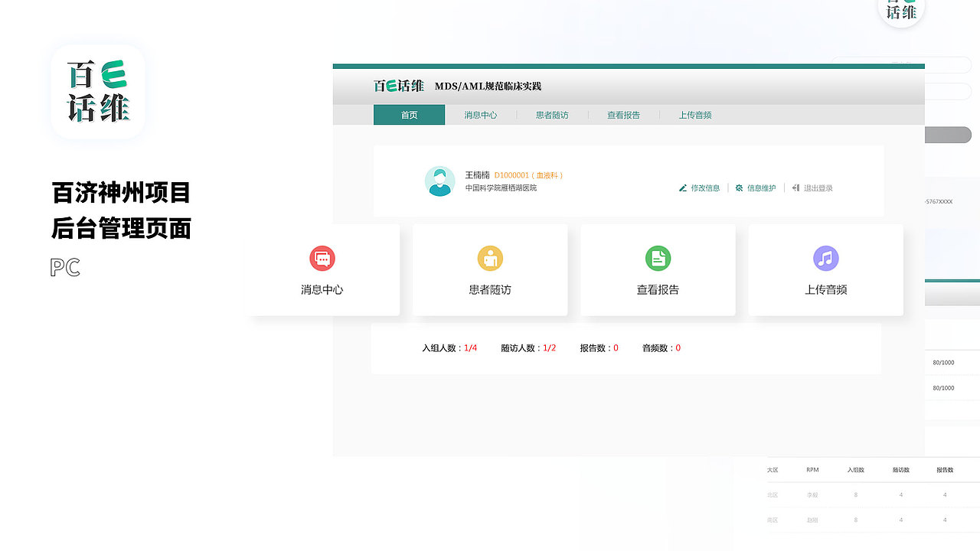The height and width of the screenshot is (551, 980).
Task: Click the 入组人数:1/4 statistic
Action: point(449,348)
